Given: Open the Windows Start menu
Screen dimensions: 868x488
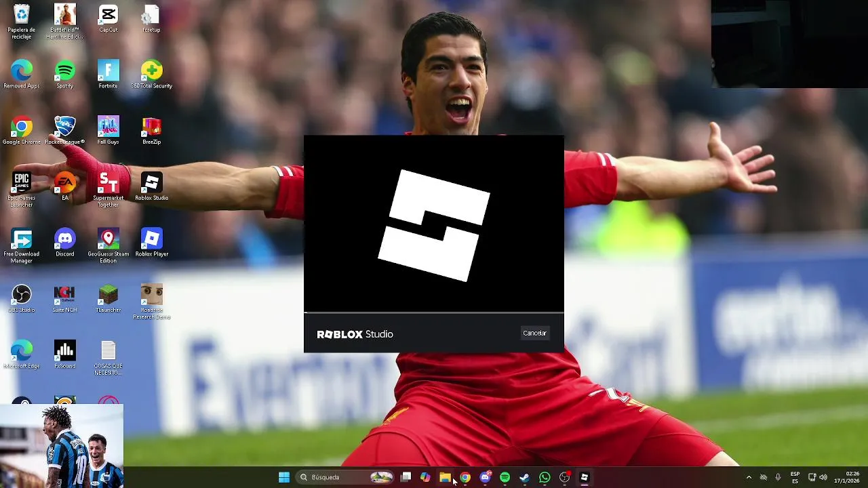Looking at the screenshot, I should (284, 477).
